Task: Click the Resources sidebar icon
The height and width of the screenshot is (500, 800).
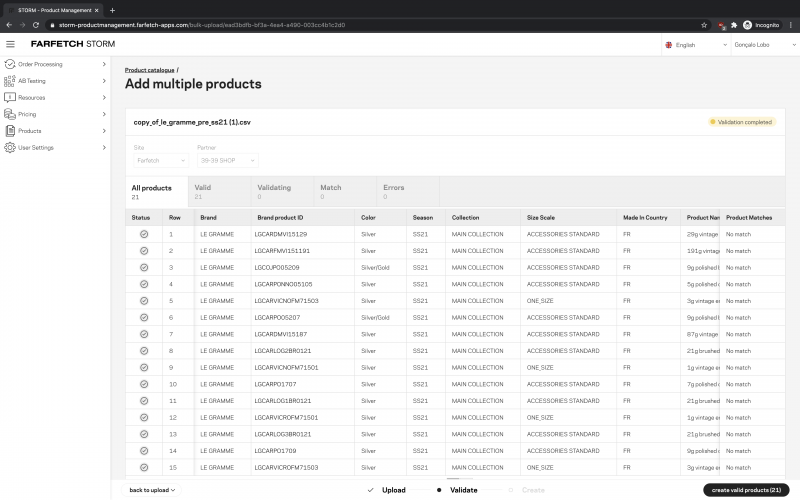Action: point(9,97)
